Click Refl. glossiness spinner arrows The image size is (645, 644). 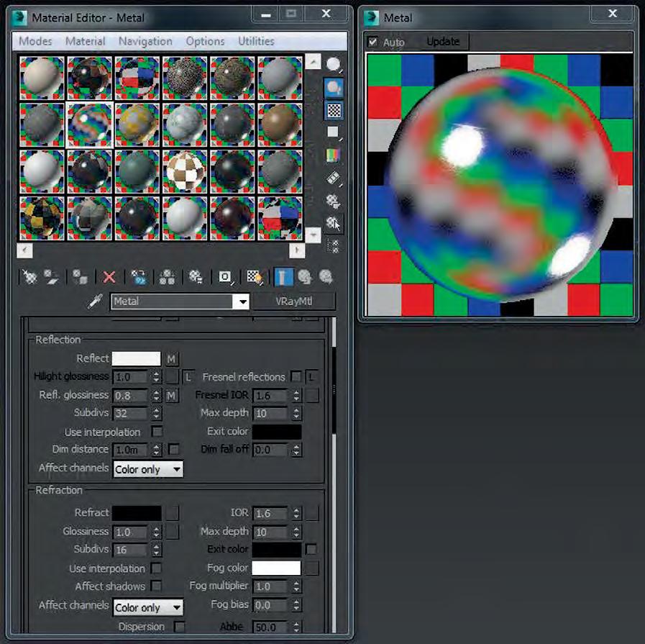point(156,396)
